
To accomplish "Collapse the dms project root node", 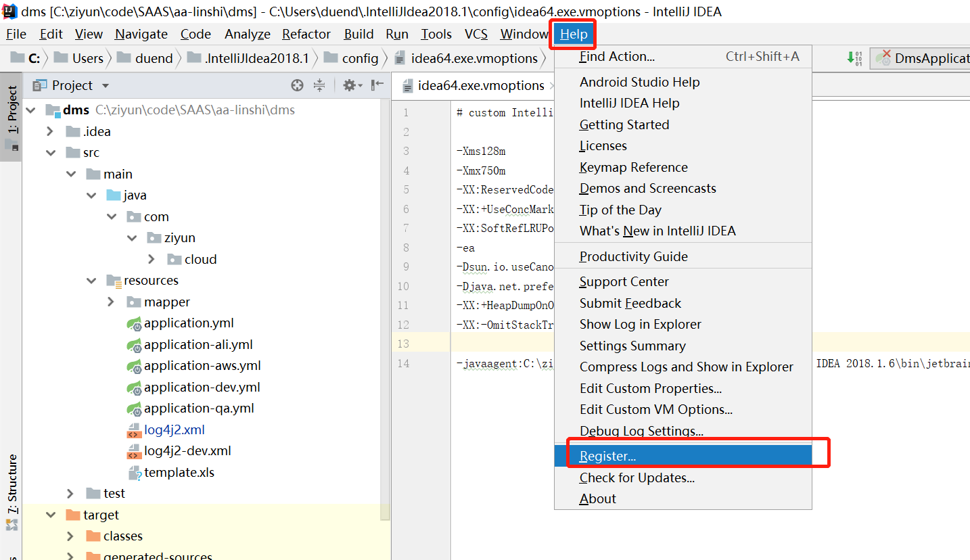I will [x=32, y=110].
